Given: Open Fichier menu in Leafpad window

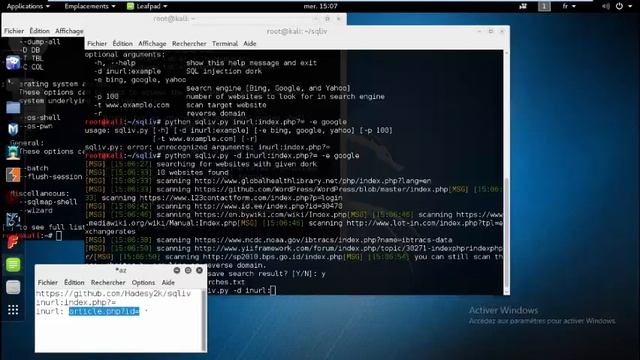Looking at the screenshot, I should click(x=48, y=282).
